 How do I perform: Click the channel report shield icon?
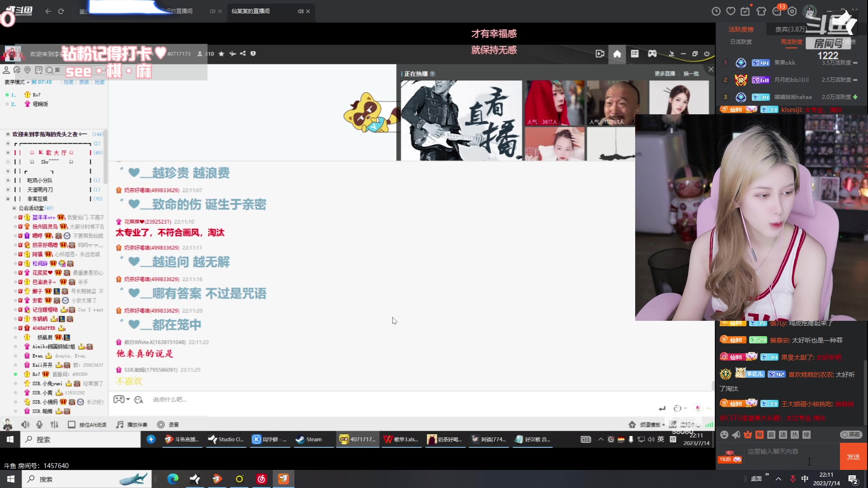click(253, 53)
